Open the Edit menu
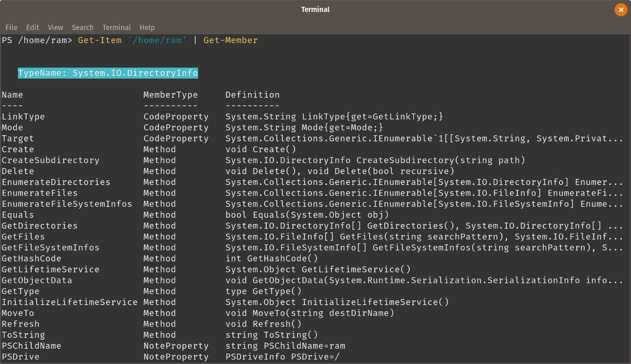631x364 pixels. [x=33, y=28]
